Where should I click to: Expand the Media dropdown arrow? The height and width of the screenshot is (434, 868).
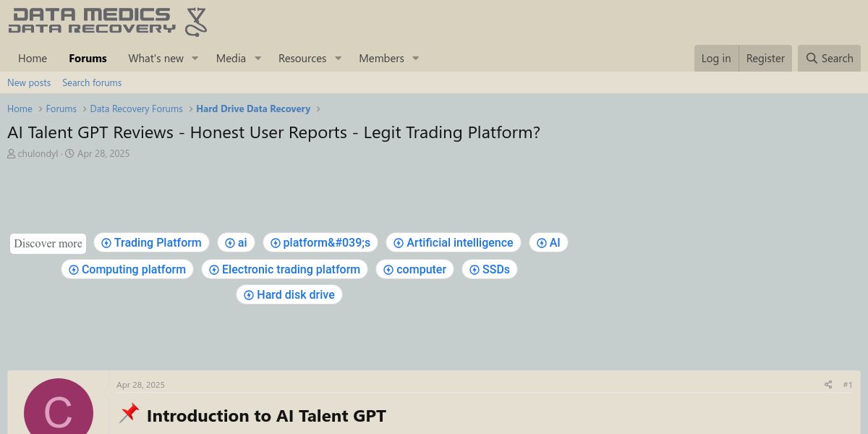click(x=258, y=59)
